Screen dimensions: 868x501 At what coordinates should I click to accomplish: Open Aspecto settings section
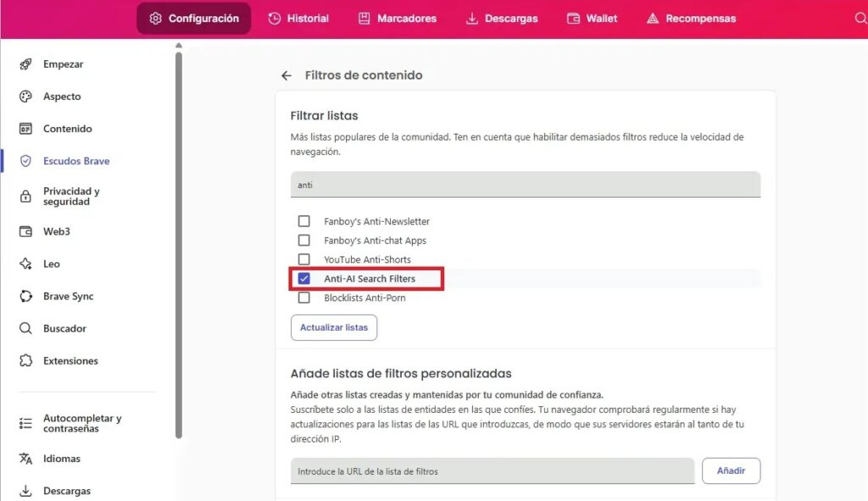[62, 97]
